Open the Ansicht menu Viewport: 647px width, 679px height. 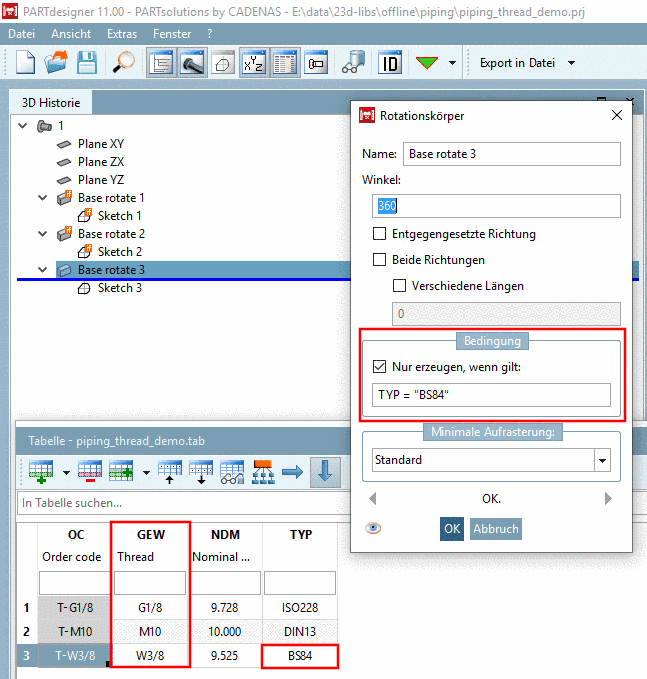coord(71,34)
